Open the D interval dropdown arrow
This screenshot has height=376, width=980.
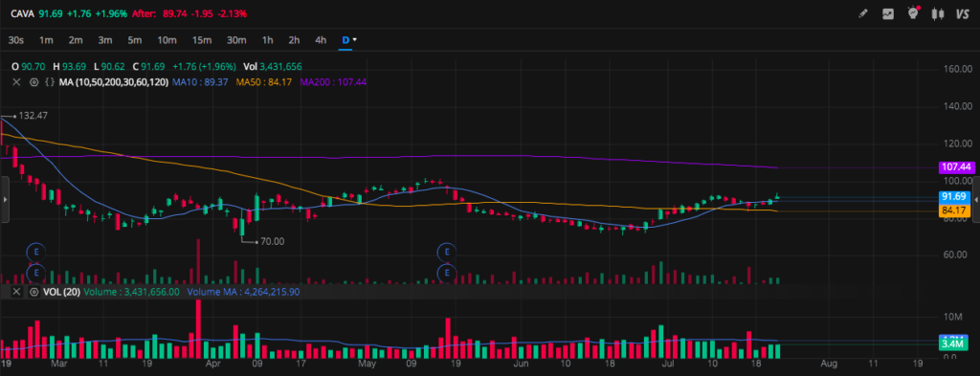pyautogui.click(x=355, y=40)
